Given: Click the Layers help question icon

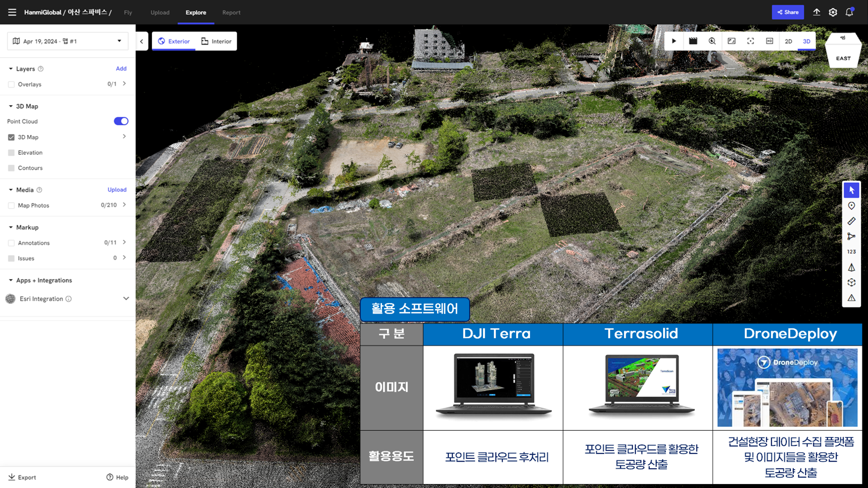Looking at the screenshot, I should (x=41, y=69).
